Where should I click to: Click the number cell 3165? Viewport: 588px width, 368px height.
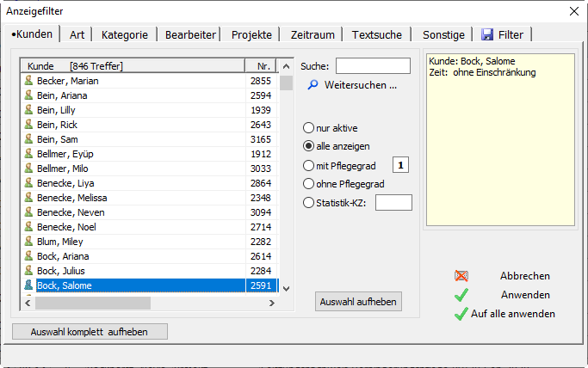tap(261, 139)
